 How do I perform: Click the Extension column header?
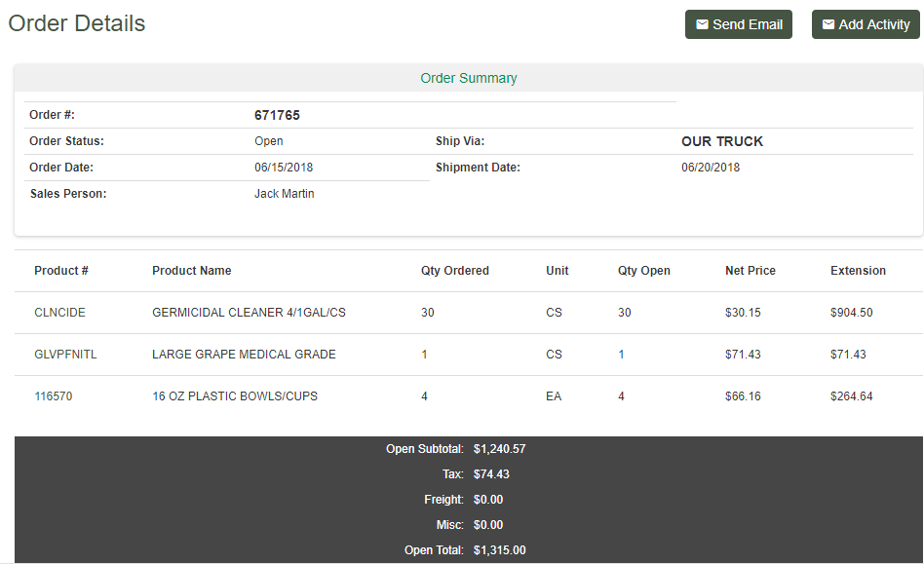click(858, 271)
